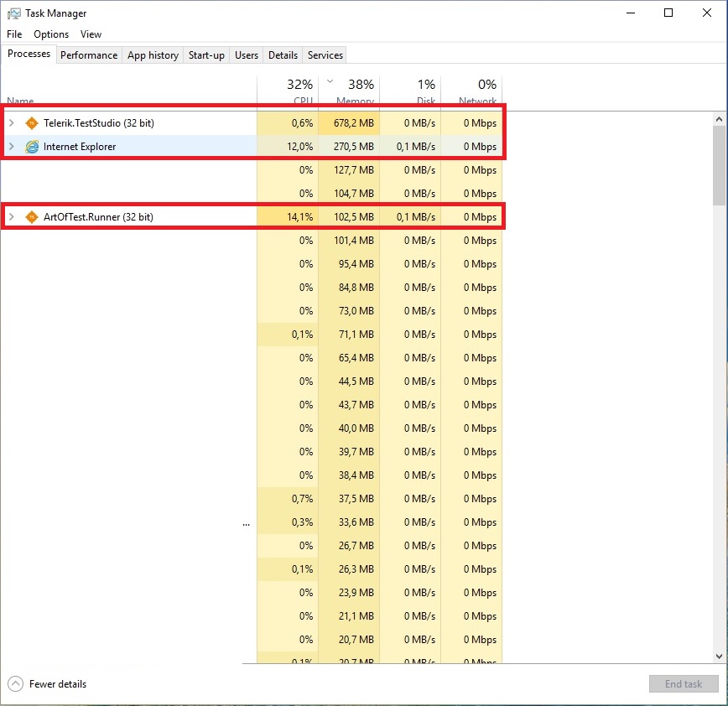728x706 pixels.
Task: Click the Telerik.TestStudio process icon
Action: [x=32, y=123]
